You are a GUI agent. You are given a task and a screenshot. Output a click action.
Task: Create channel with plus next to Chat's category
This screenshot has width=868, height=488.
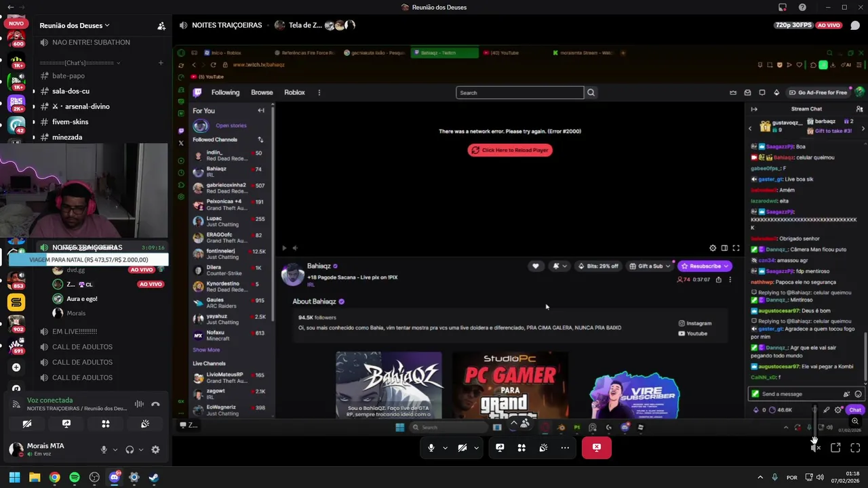161,63
